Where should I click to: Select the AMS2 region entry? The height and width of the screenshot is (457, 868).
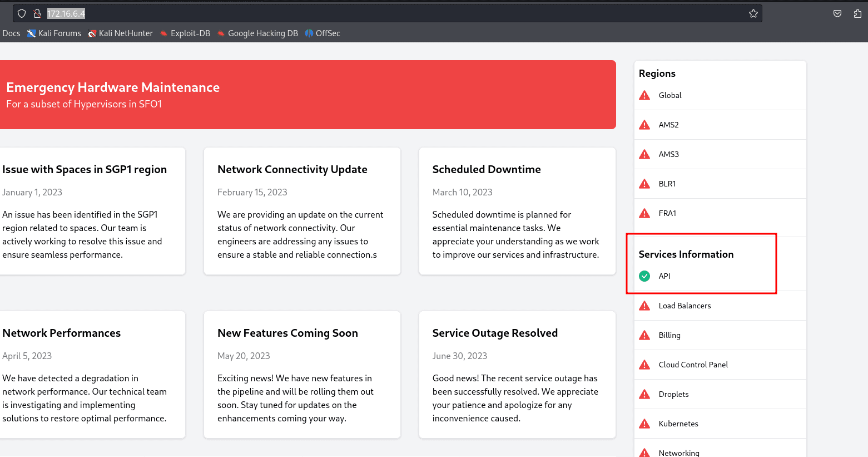(x=668, y=125)
